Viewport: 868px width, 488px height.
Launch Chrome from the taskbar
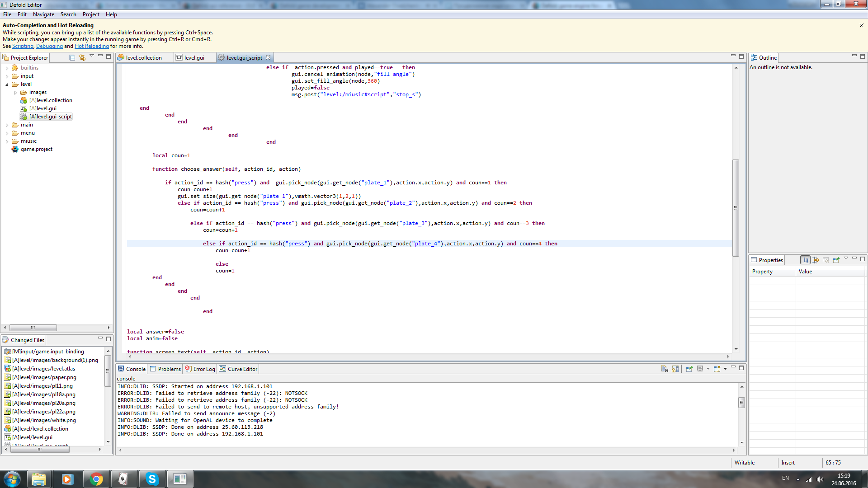pyautogui.click(x=96, y=479)
